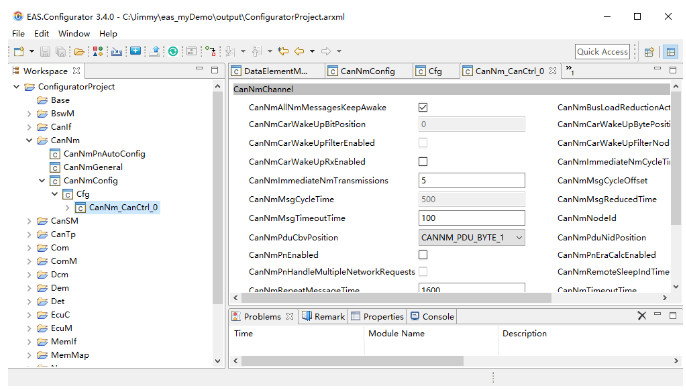Minimize the editor area
The width and height of the screenshot is (686, 390).
657,69
